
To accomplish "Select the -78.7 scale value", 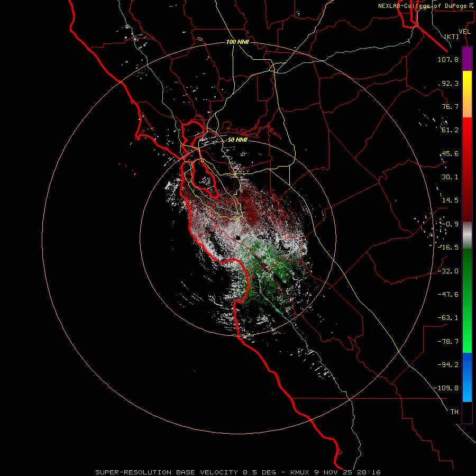I will coord(448,342).
